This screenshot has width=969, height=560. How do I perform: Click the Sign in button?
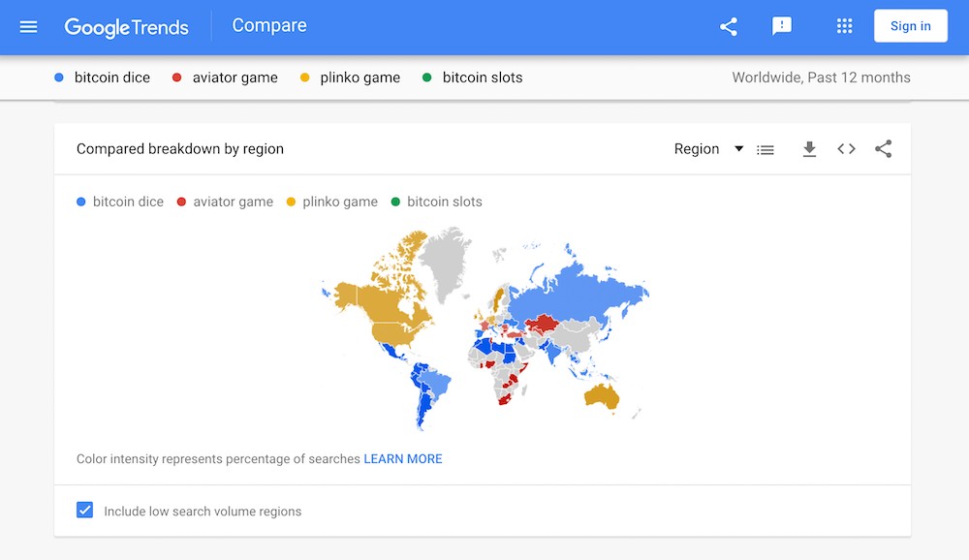910,26
